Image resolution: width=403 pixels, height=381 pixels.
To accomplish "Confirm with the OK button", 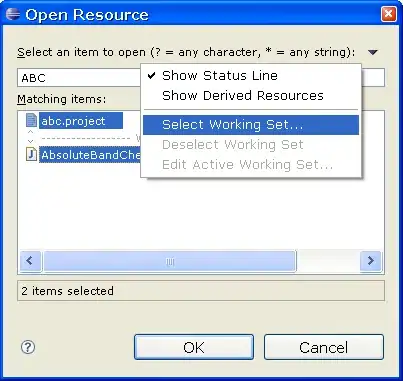I will point(194,347).
